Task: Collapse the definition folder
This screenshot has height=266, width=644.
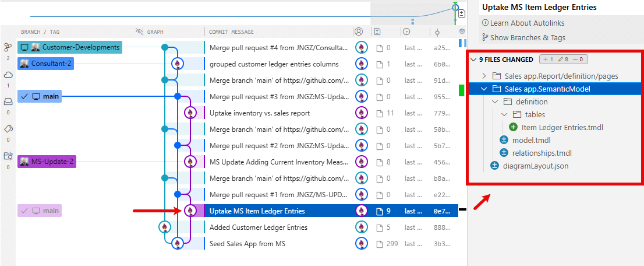Action: [494, 101]
